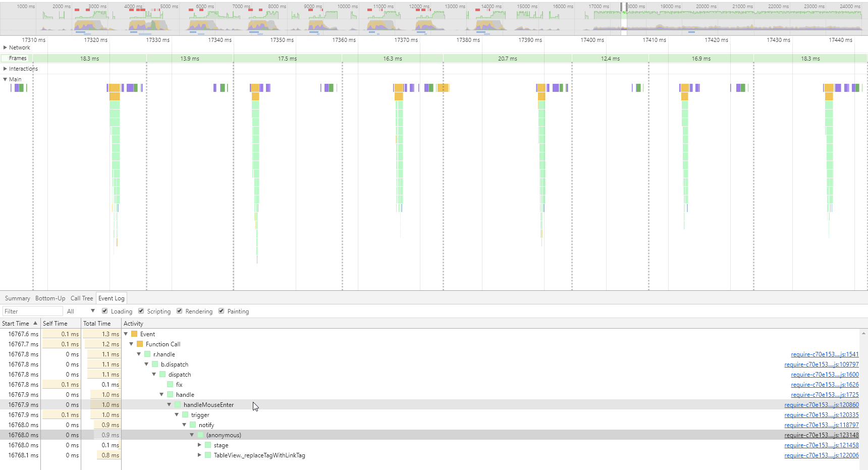Open the All duration filter dropdown
The height and width of the screenshot is (470, 868).
(81, 311)
